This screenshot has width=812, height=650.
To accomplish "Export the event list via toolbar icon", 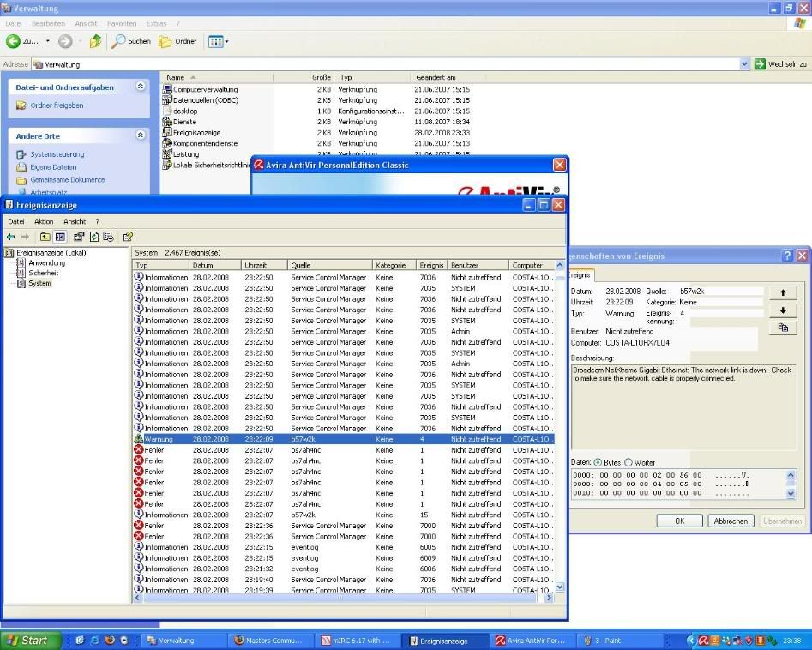I will tap(108, 237).
